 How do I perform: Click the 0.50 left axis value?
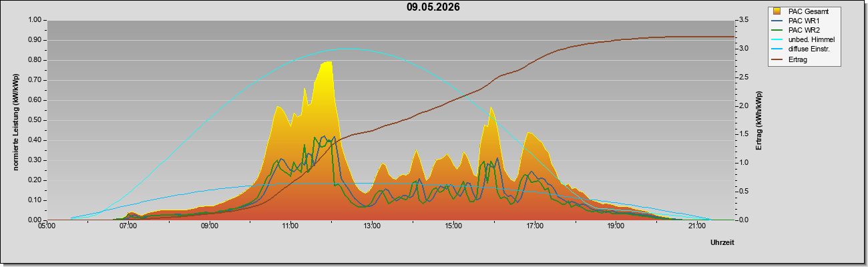click(35, 120)
